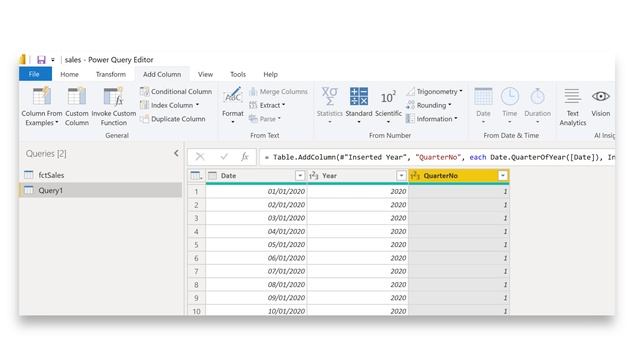Open the Date column filter dropdown
Image resolution: width=640 pixels, height=360 pixels.
[x=300, y=176]
